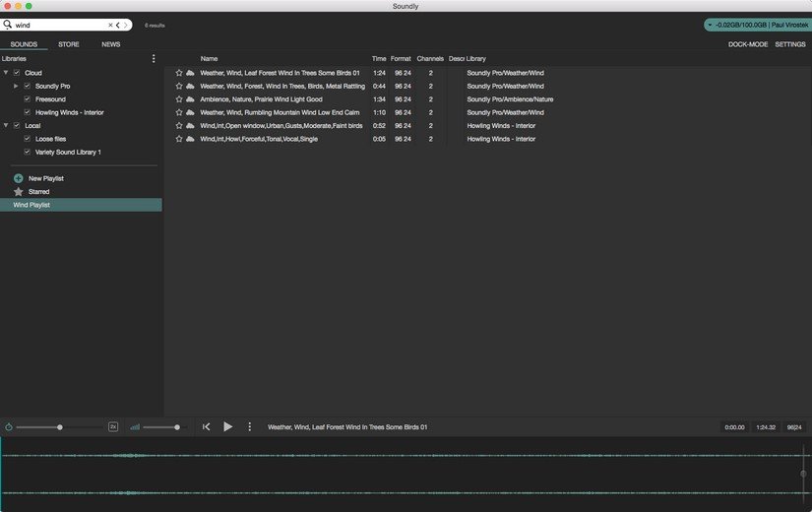
Task: Click the skip-to-start playback icon
Action: click(206, 426)
